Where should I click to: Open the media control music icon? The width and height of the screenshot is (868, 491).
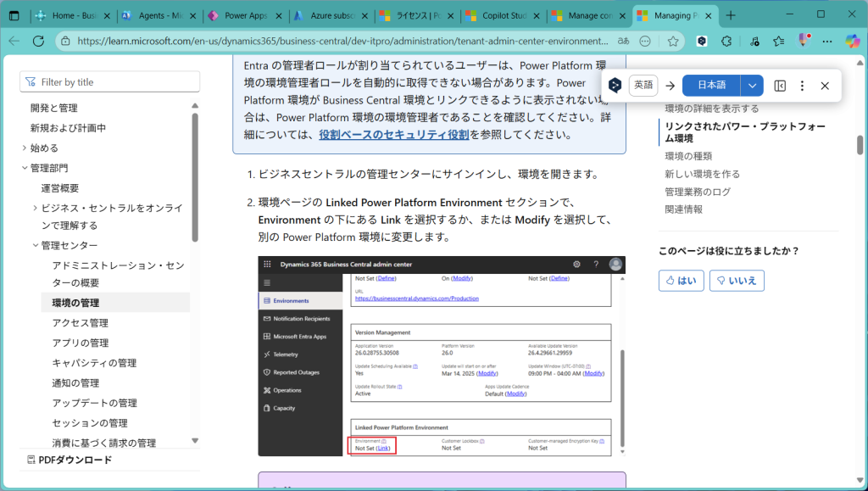(754, 41)
